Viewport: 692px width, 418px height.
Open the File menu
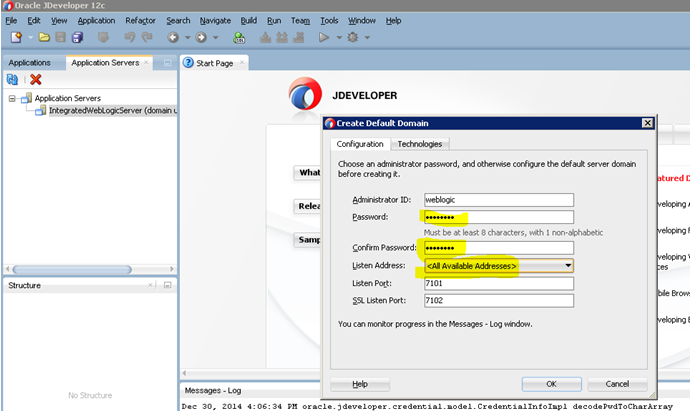coord(11,20)
